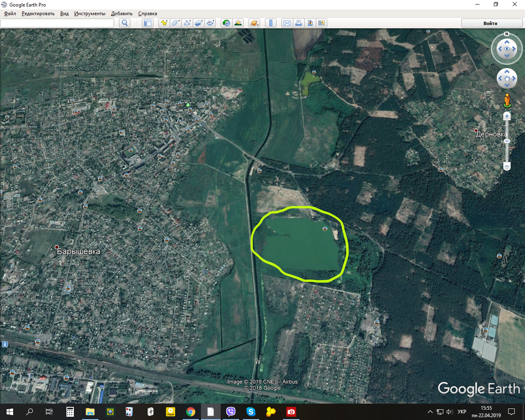
Task: Click the Look joystick left arrow
Action: point(500,49)
